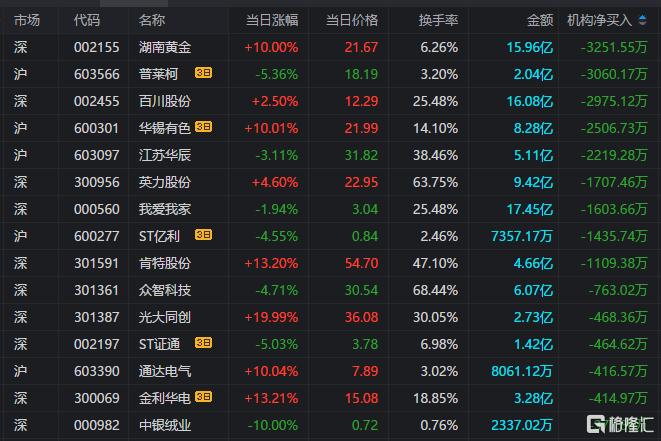This screenshot has height=441, width=661.
Task: Click 通达电气 stock name
Action: click(x=165, y=371)
